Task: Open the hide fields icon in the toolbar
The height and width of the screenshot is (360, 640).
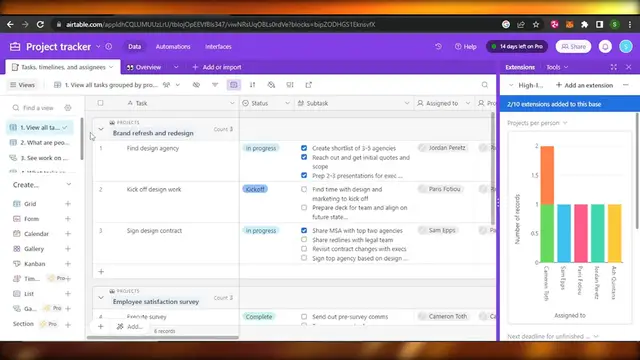Action: pos(196,85)
